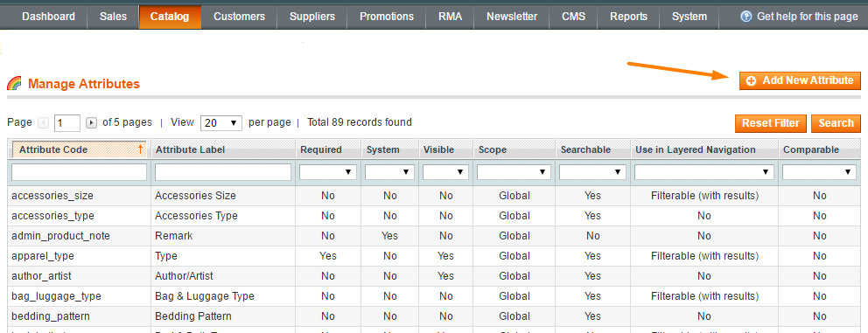Click the Search button
868x333 pixels.
coord(836,123)
